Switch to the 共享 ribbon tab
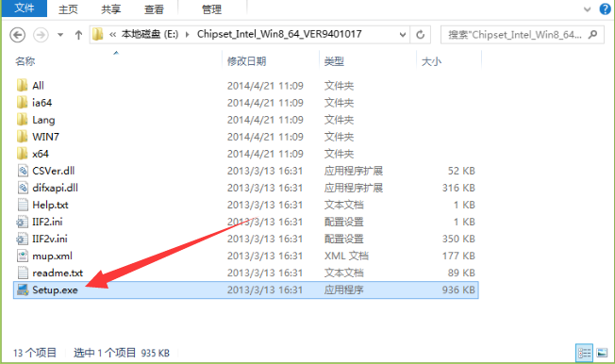 tap(110, 9)
